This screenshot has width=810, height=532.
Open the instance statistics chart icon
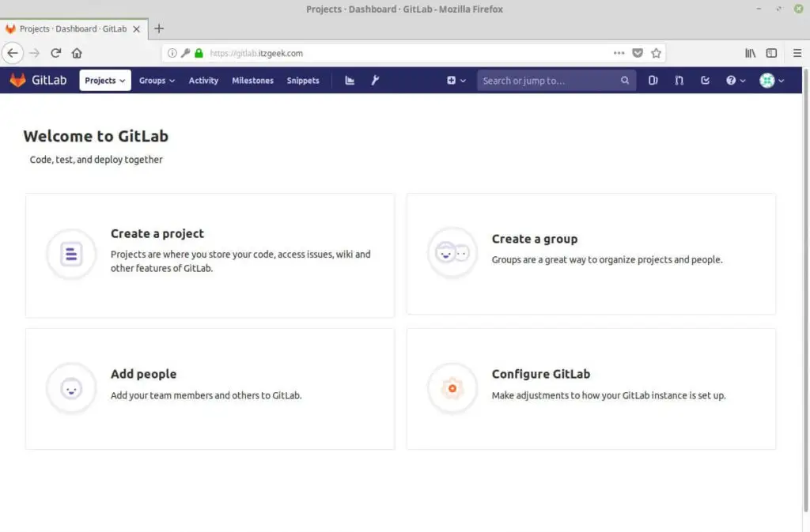coord(350,81)
